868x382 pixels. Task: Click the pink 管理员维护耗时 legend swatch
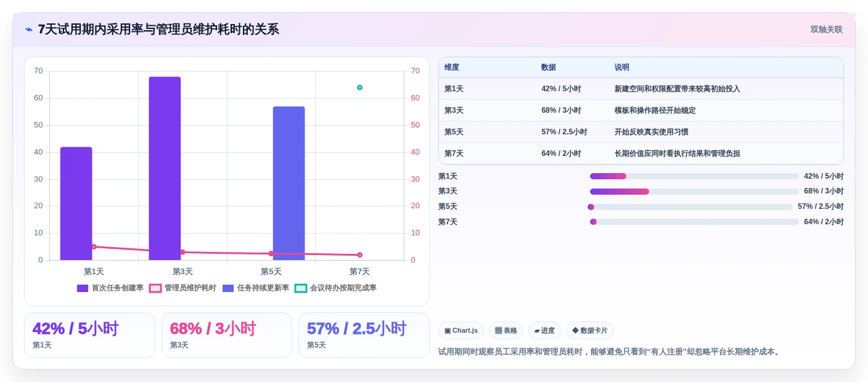point(155,288)
